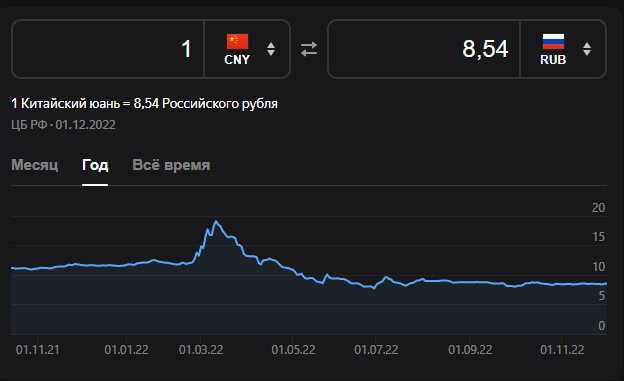
Task: Click the 10 value on chart axis
Action: click(598, 267)
